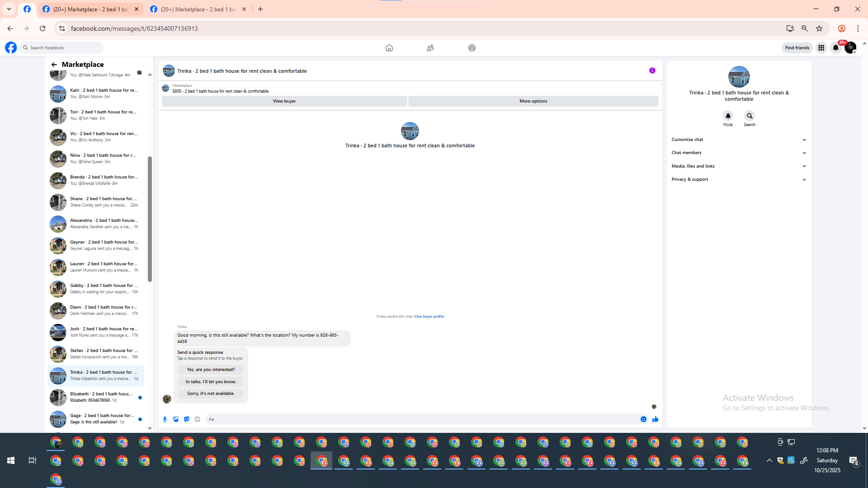The width and height of the screenshot is (868, 488).
Task: Click the voice clip microphone icon
Action: coord(165,419)
